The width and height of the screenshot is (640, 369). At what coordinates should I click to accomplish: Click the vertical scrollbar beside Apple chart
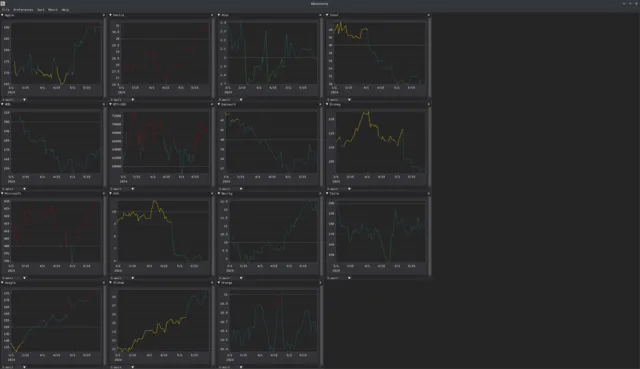(105, 58)
